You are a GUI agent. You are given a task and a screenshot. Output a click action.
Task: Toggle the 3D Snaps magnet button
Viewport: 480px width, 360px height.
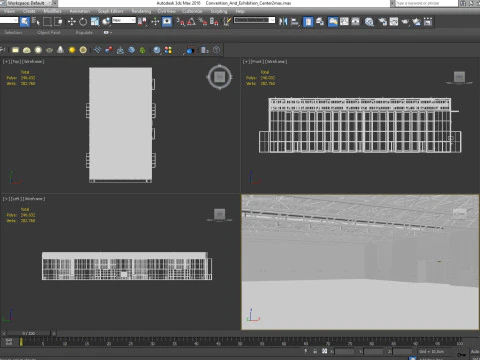coord(180,22)
